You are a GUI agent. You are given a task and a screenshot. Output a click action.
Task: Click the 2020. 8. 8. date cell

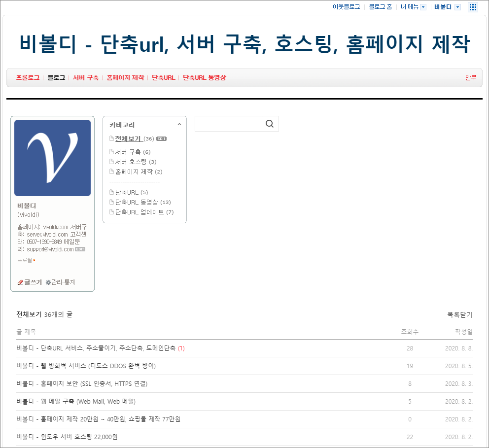(459, 348)
